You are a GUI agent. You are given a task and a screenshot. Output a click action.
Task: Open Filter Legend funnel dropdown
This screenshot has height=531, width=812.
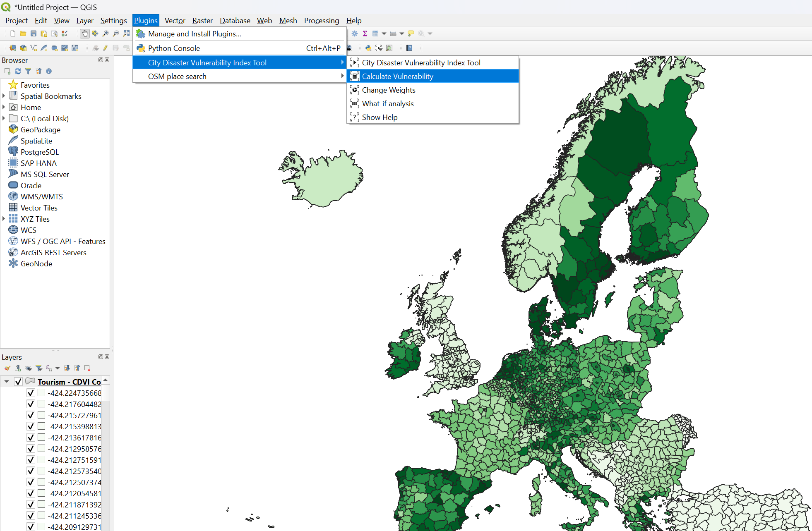point(39,368)
